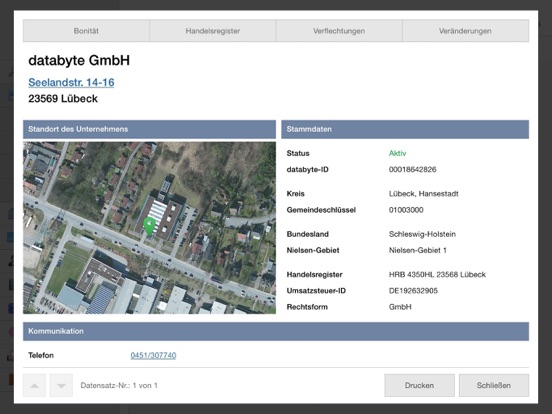
Task: Click the Bundesland label
Action: 307,234
